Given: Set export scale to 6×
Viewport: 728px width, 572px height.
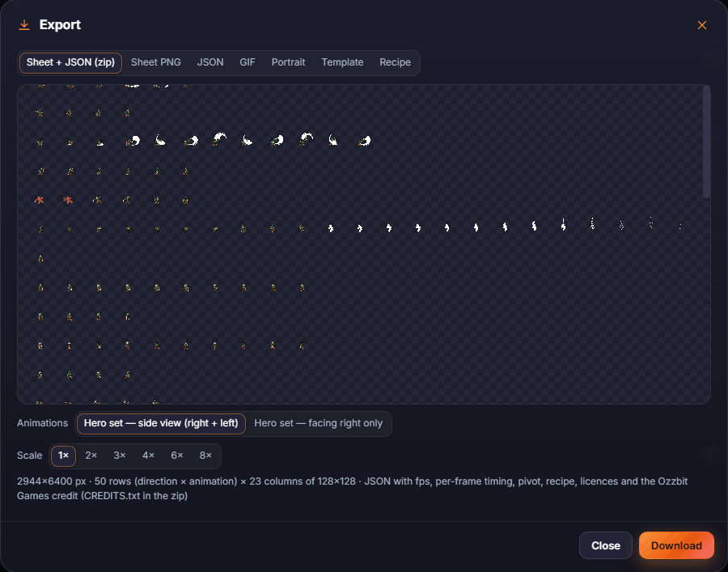Looking at the screenshot, I should point(177,456).
